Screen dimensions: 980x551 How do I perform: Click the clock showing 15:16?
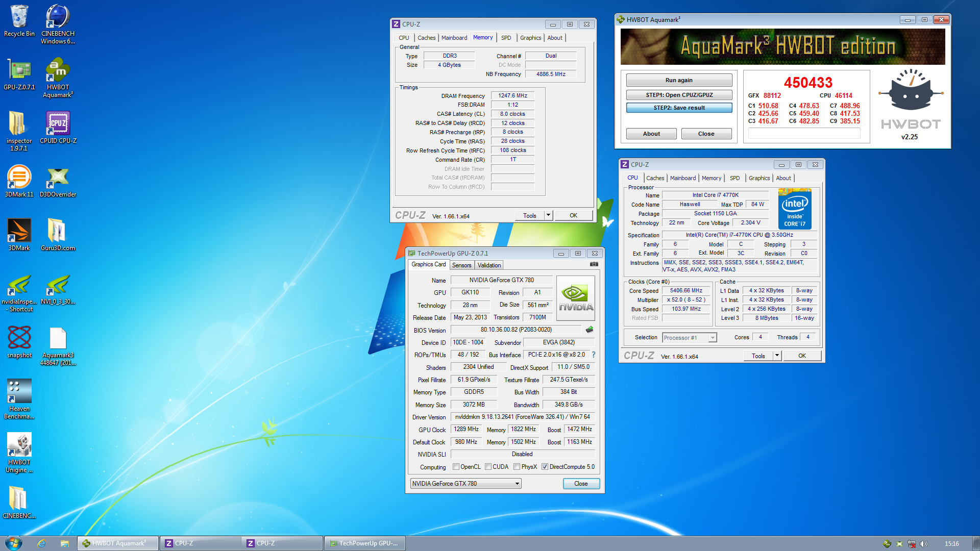[x=951, y=544]
